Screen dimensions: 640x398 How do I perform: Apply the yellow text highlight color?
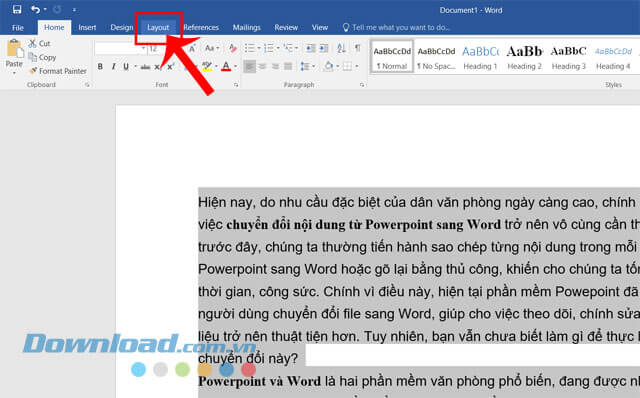tap(207, 67)
